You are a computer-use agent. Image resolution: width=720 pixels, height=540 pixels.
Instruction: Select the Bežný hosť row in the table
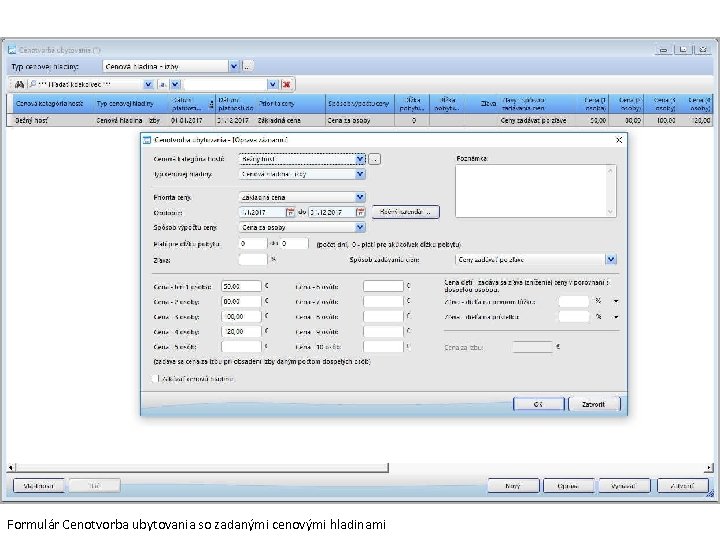tap(360, 120)
